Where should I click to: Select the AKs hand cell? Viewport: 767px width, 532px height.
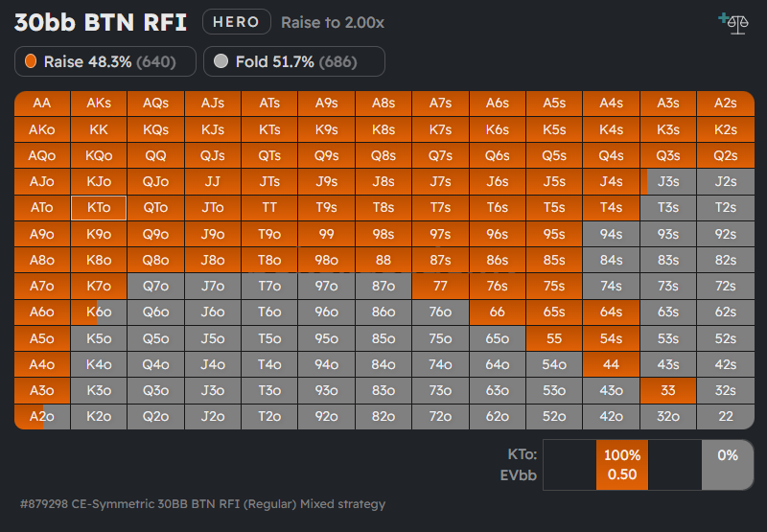pos(99,104)
